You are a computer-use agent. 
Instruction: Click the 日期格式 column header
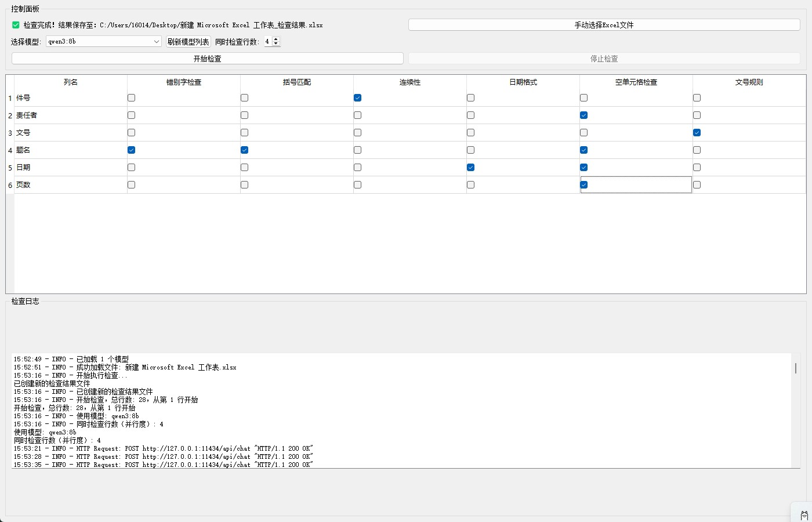point(523,82)
